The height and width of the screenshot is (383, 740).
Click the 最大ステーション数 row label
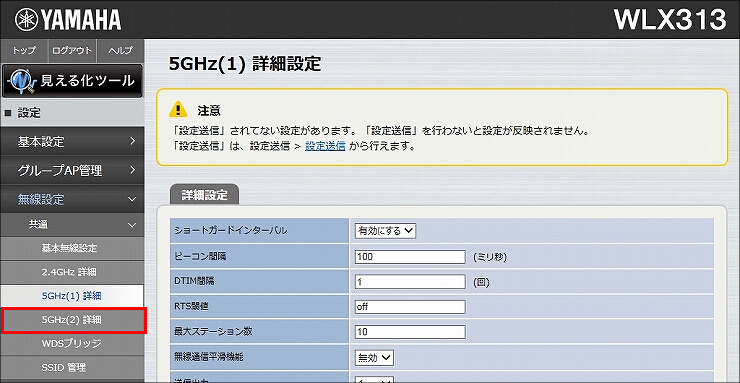click(x=213, y=332)
